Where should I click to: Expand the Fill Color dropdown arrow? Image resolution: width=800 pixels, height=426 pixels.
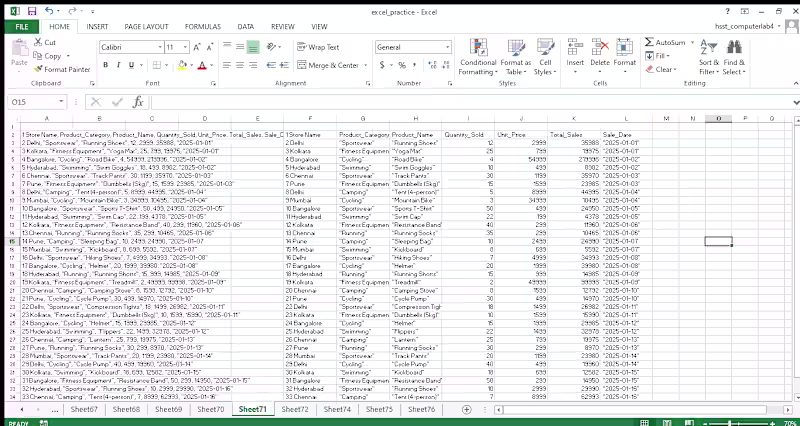point(192,65)
